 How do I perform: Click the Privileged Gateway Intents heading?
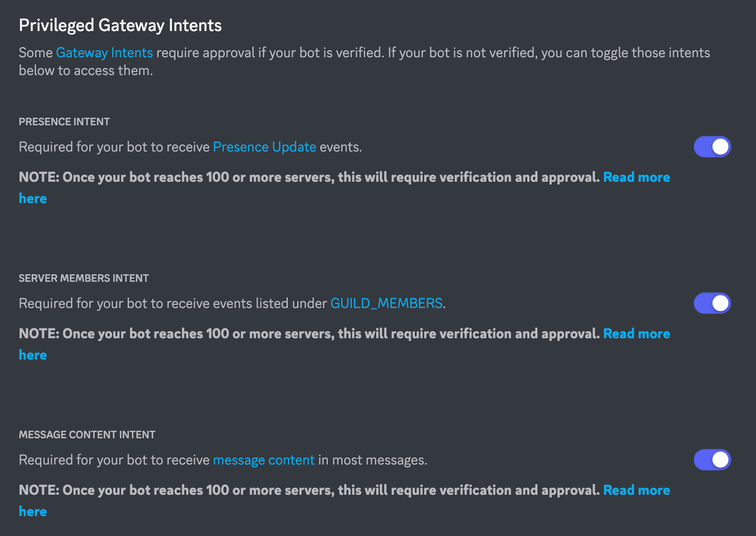(120, 25)
